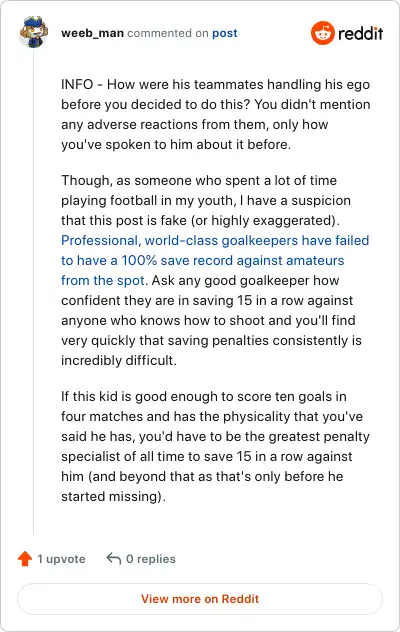Click the "incredibly difficult." closing line
Image resolution: width=400 pixels, height=632 pixels.
(119, 360)
